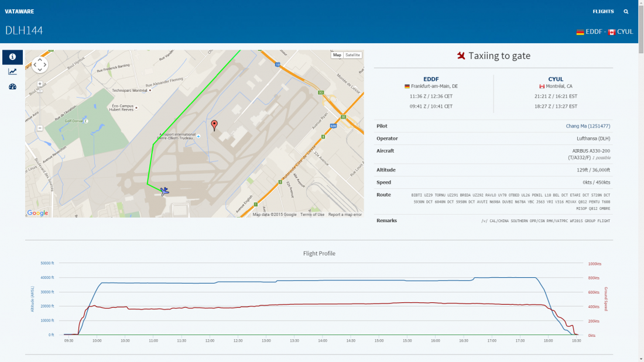
Task: Go to VATAWARE home
Action: (x=19, y=12)
